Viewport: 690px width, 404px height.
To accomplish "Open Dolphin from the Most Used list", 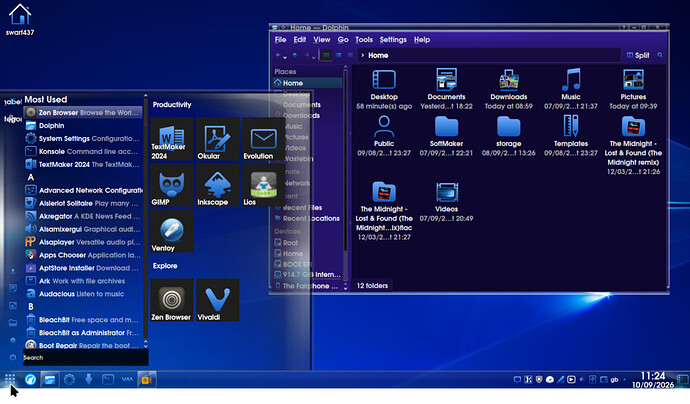I will [x=83, y=126].
